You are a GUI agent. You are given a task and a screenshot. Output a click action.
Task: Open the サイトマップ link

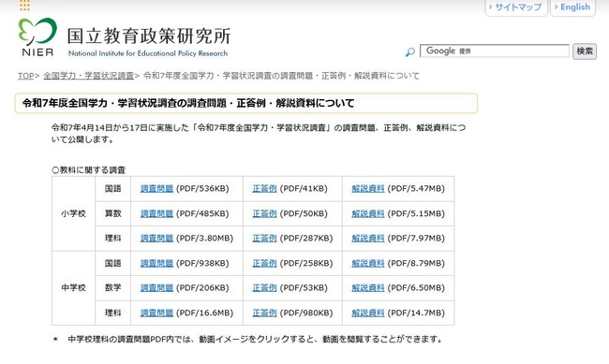pos(516,7)
